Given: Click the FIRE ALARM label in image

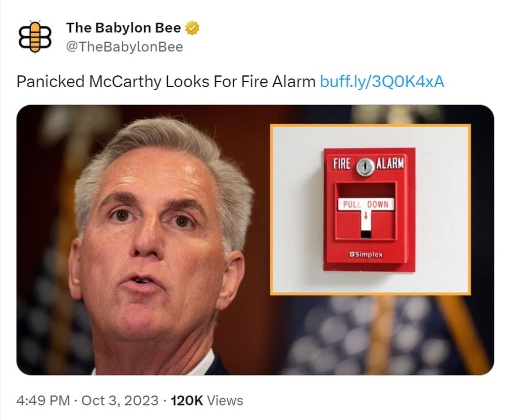Looking at the screenshot, I should coord(368,164).
